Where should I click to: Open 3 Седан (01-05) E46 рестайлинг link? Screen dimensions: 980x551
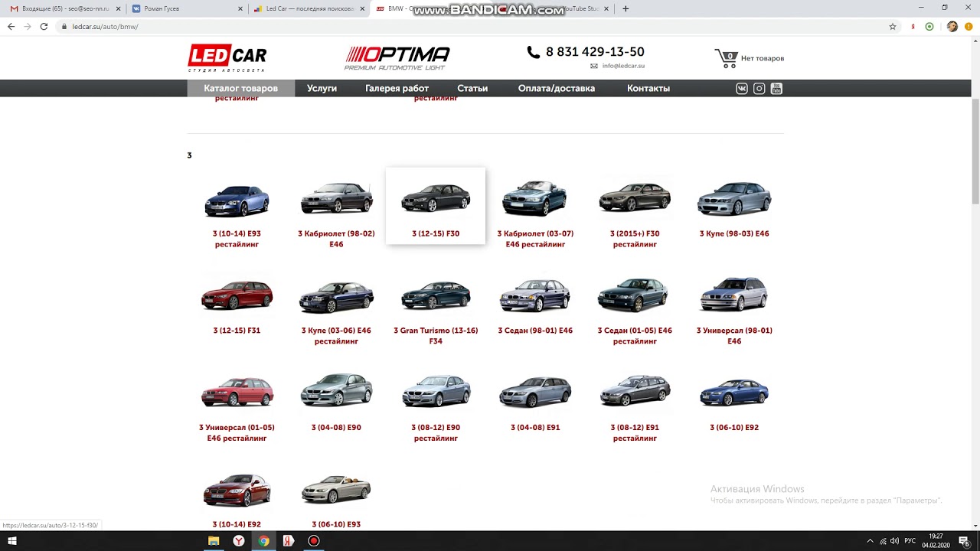635,336
